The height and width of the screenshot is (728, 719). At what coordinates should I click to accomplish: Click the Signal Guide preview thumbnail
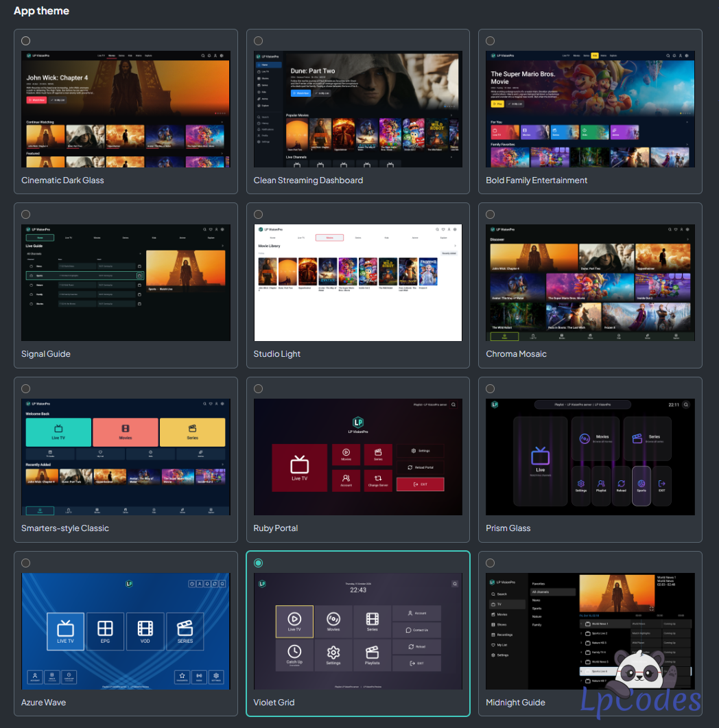pos(126,283)
